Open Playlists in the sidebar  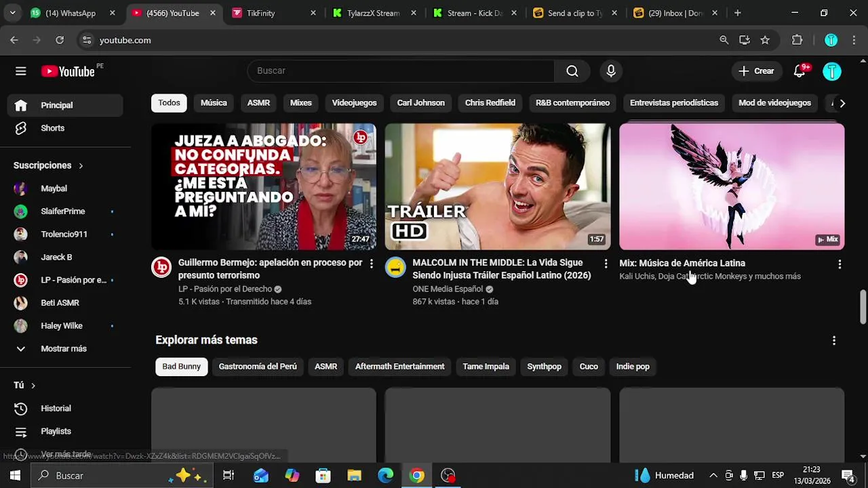click(65, 431)
